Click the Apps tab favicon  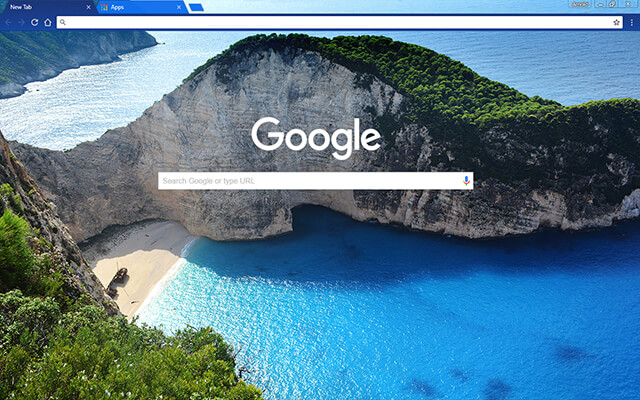click(104, 7)
